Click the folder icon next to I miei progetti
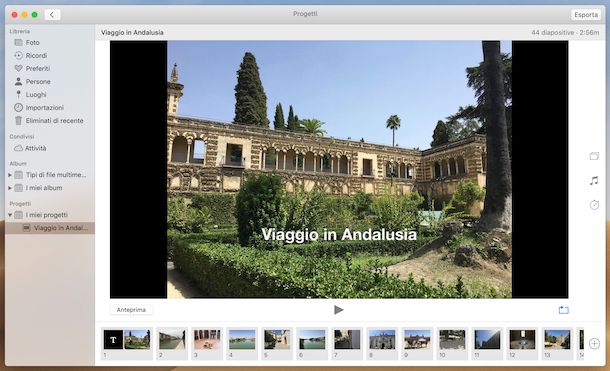The height and width of the screenshot is (371, 610). click(x=18, y=215)
